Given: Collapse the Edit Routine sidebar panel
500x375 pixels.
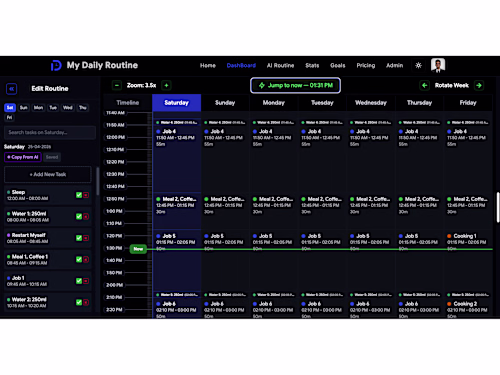Looking at the screenshot, I should click(x=12, y=89).
